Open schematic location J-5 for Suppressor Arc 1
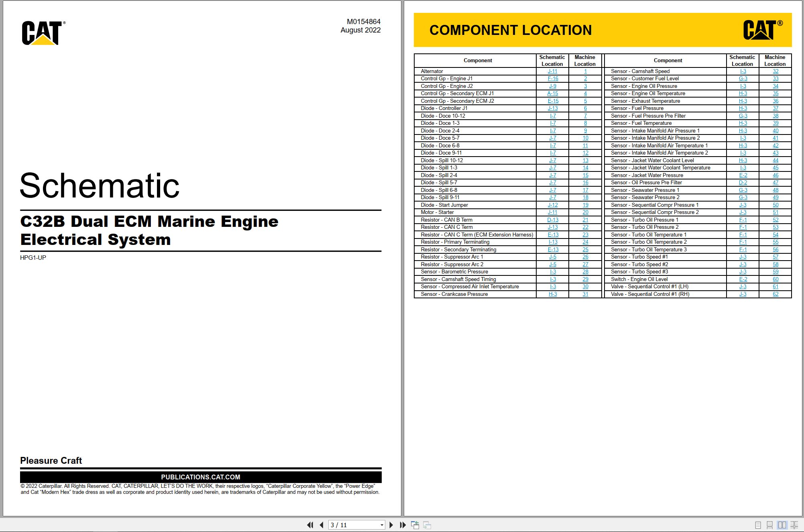Screen dimensions: 804x532 (553, 257)
